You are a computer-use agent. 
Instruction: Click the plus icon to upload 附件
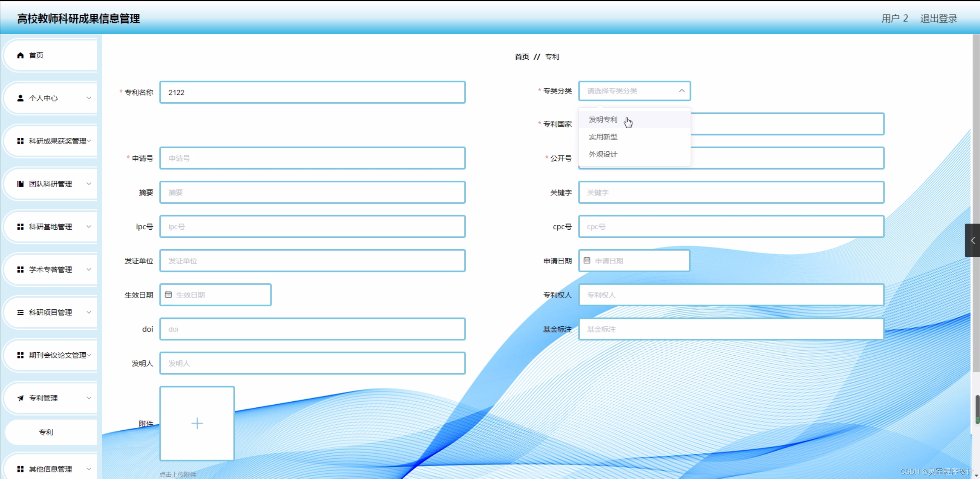point(197,423)
